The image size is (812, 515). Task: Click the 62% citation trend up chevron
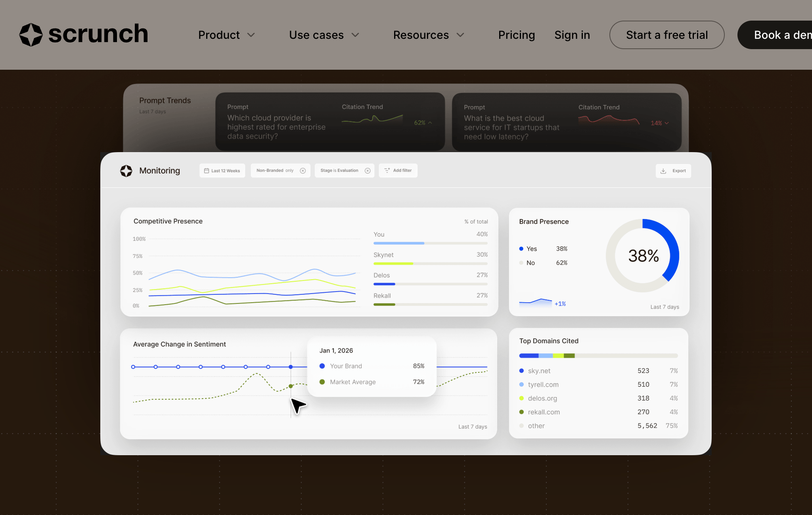430,123
